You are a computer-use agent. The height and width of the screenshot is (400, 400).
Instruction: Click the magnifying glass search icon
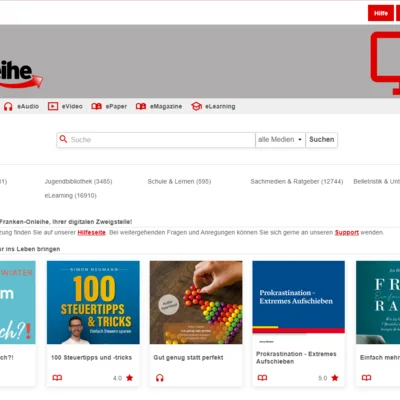(63, 139)
